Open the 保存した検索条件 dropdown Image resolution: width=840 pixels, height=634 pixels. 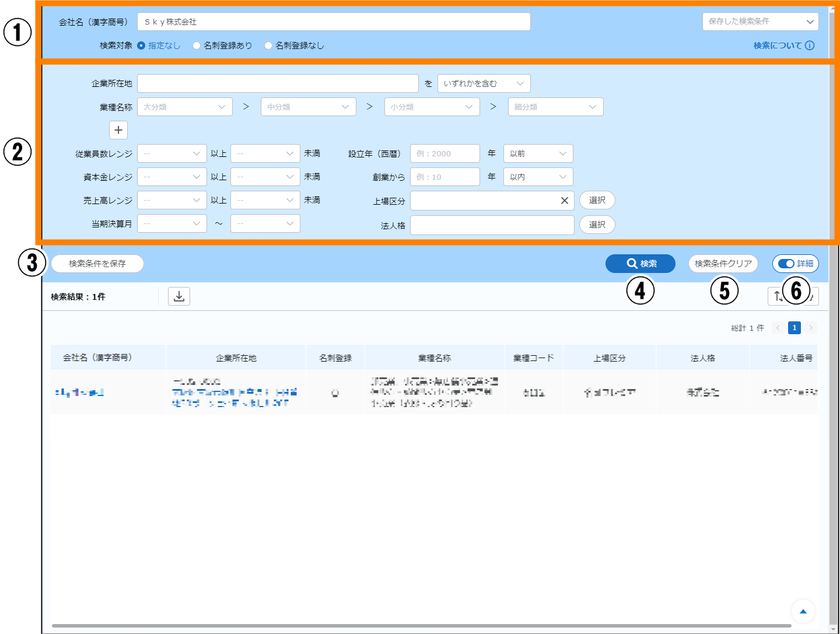point(760,22)
